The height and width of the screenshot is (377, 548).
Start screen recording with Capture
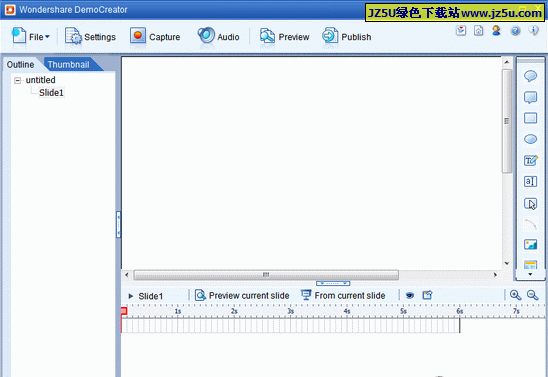click(155, 37)
